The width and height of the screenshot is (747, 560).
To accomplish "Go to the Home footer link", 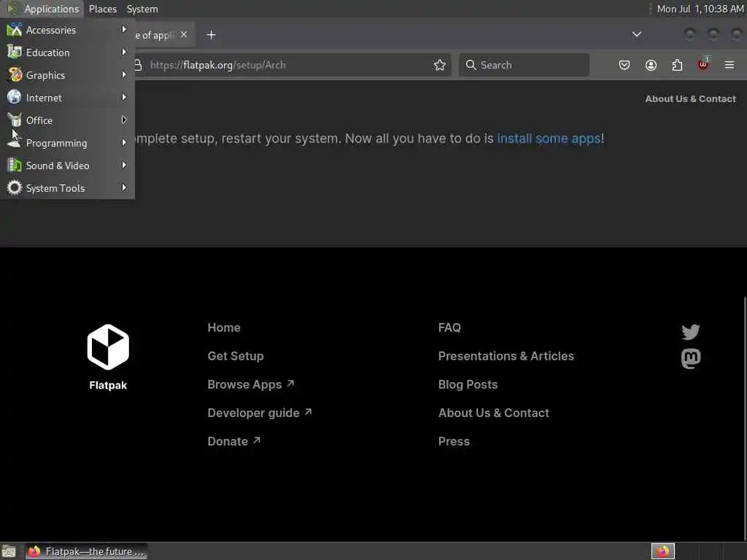I will coord(224,327).
